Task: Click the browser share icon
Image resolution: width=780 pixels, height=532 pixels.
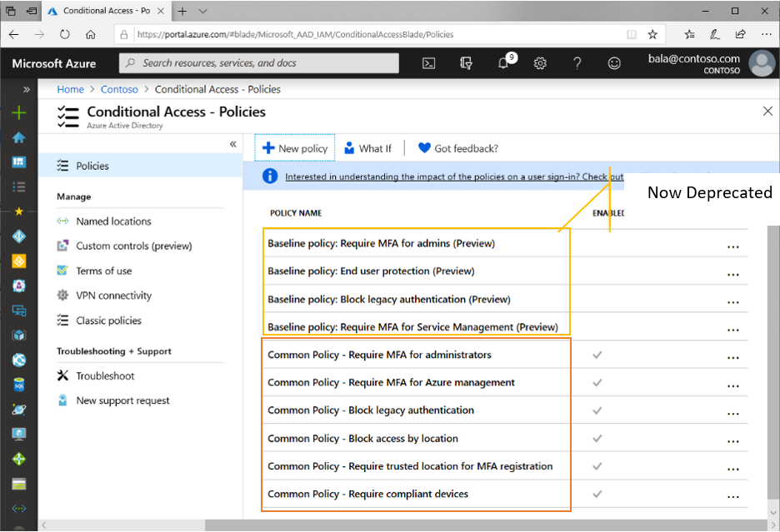Action: pyautogui.click(x=740, y=34)
